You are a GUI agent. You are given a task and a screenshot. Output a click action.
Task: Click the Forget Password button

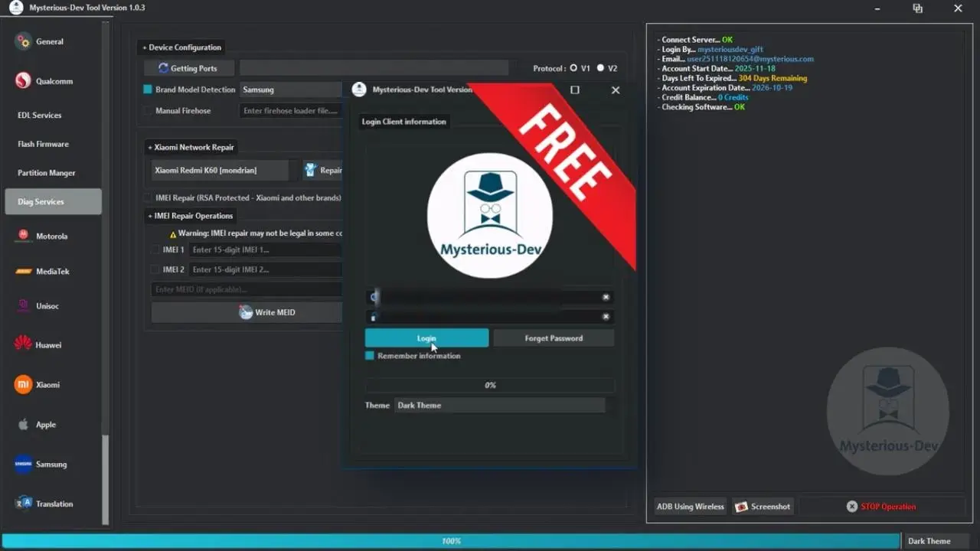pos(554,338)
